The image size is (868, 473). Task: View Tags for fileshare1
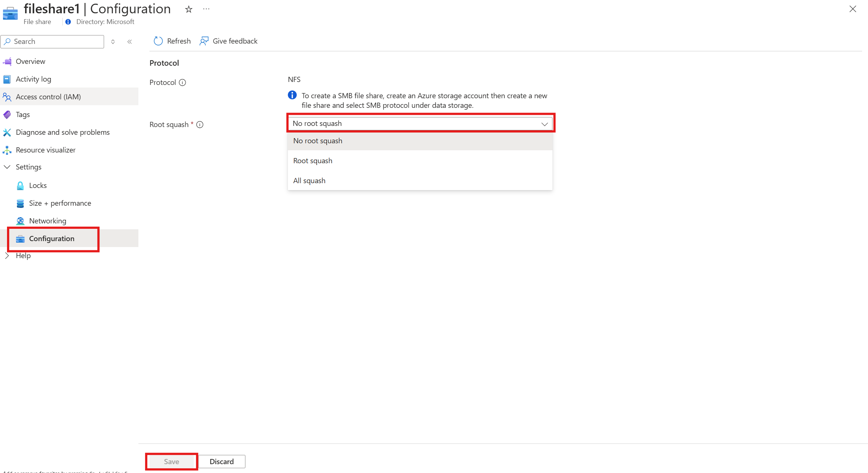pos(23,114)
